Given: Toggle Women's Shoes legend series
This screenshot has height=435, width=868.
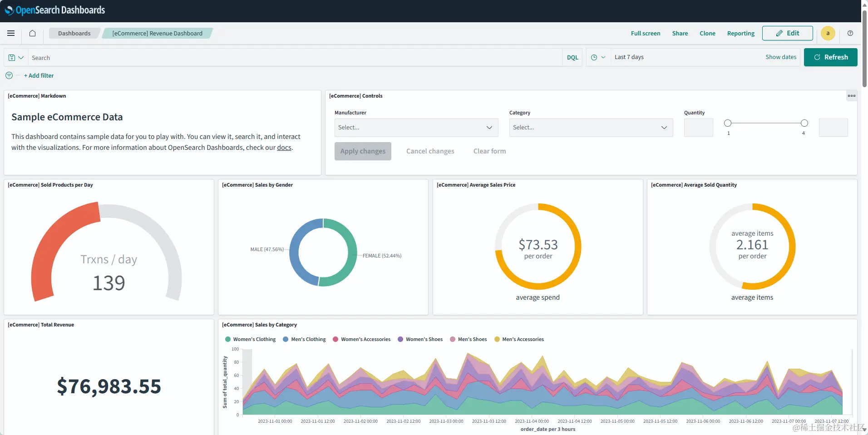Looking at the screenshot, I should [420, 339].
